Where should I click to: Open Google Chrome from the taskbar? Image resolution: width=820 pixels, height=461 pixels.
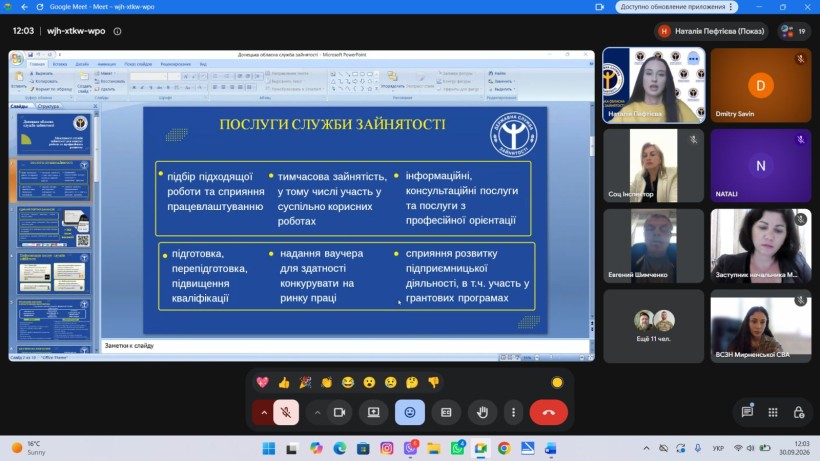504,448
